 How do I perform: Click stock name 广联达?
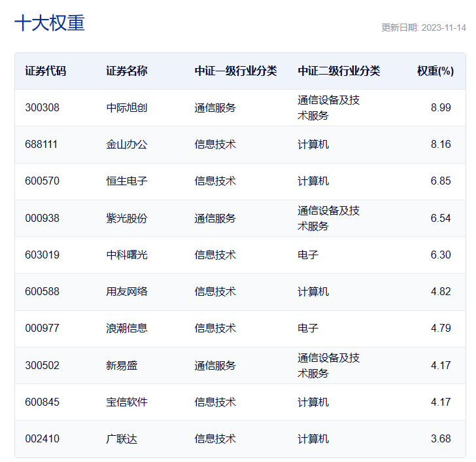pyautogui.click(x=122, y=439)
